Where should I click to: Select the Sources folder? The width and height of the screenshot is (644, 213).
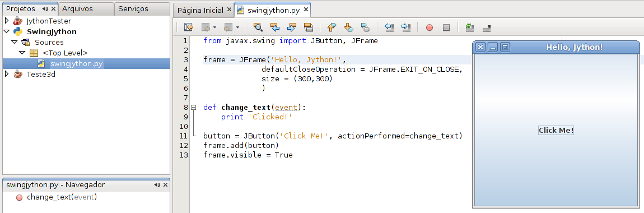click(49, 43)
